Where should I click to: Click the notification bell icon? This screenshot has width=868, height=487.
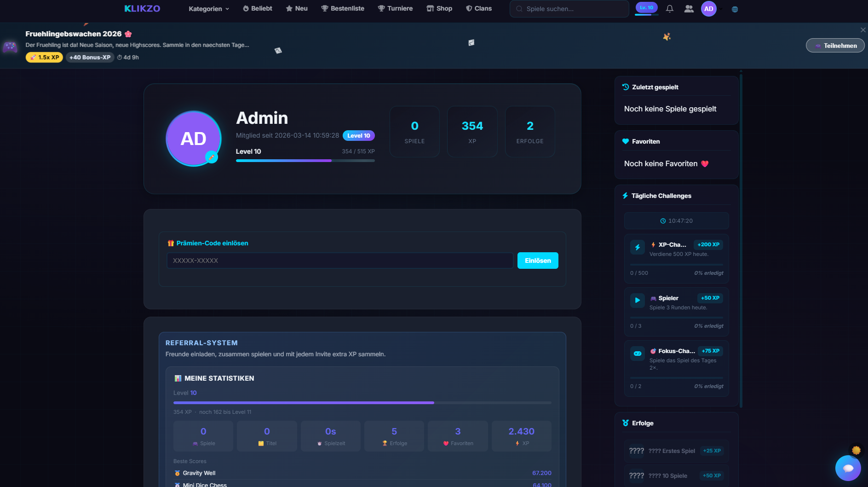[669, 8]
